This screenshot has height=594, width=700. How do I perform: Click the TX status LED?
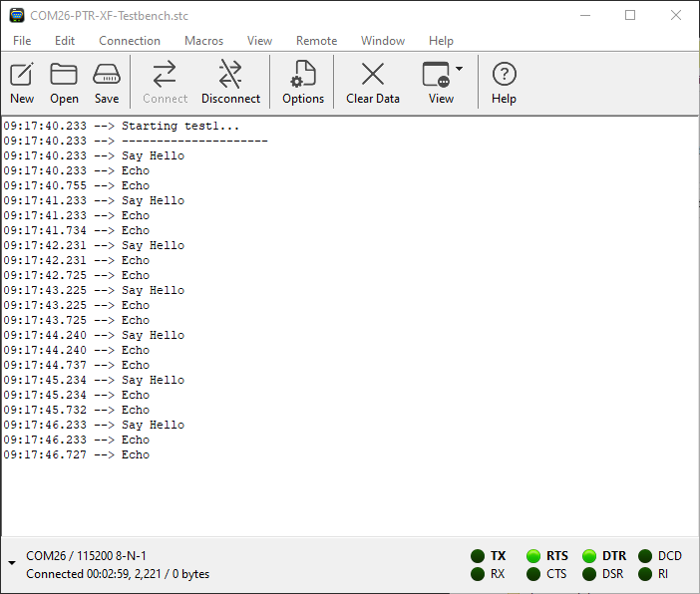click(x=478, y=556)
